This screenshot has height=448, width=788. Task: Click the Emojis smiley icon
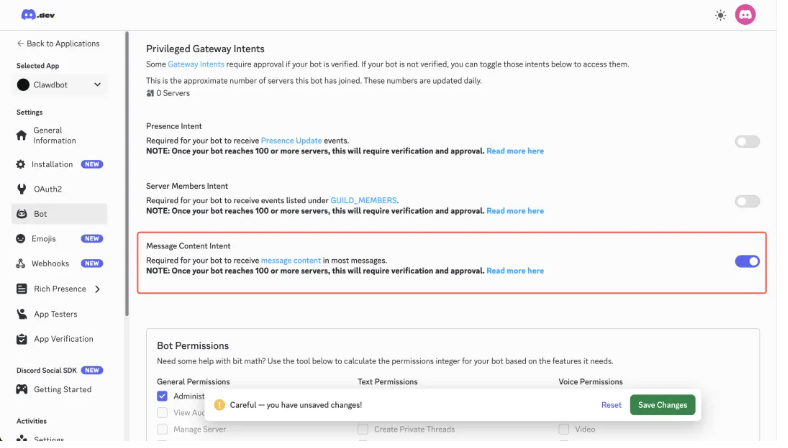(22, 239)
